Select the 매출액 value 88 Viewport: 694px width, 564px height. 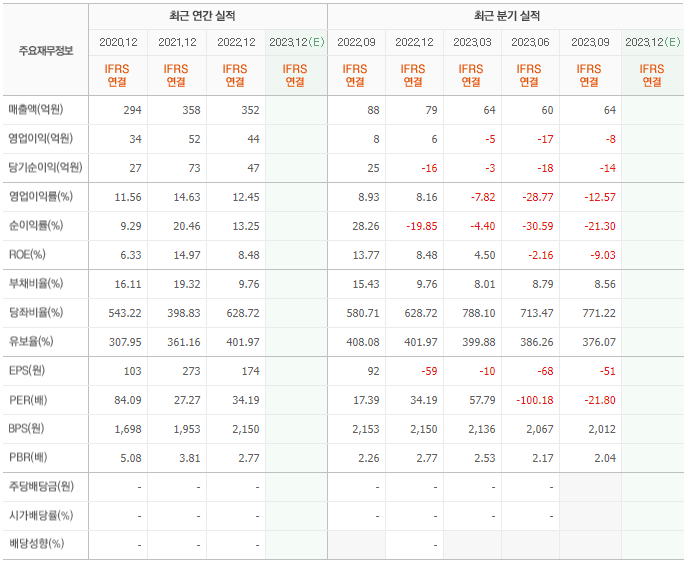[373, 110]
